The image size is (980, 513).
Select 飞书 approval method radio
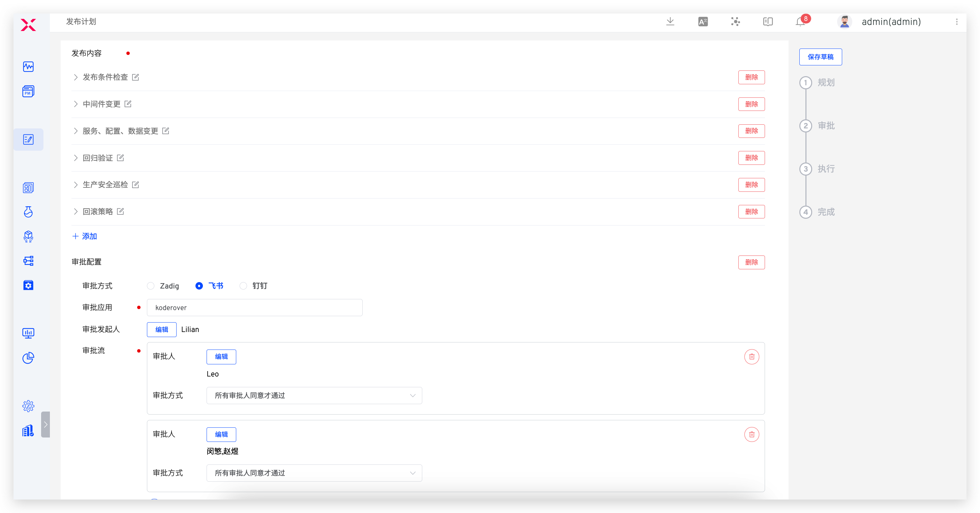[199, 286]
